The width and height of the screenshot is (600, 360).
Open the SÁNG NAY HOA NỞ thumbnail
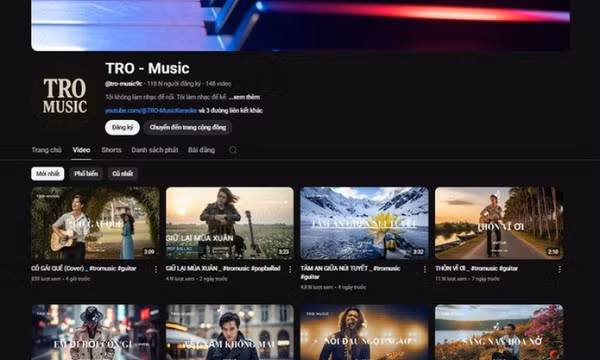pyautogui.click(x=499, y=332)
